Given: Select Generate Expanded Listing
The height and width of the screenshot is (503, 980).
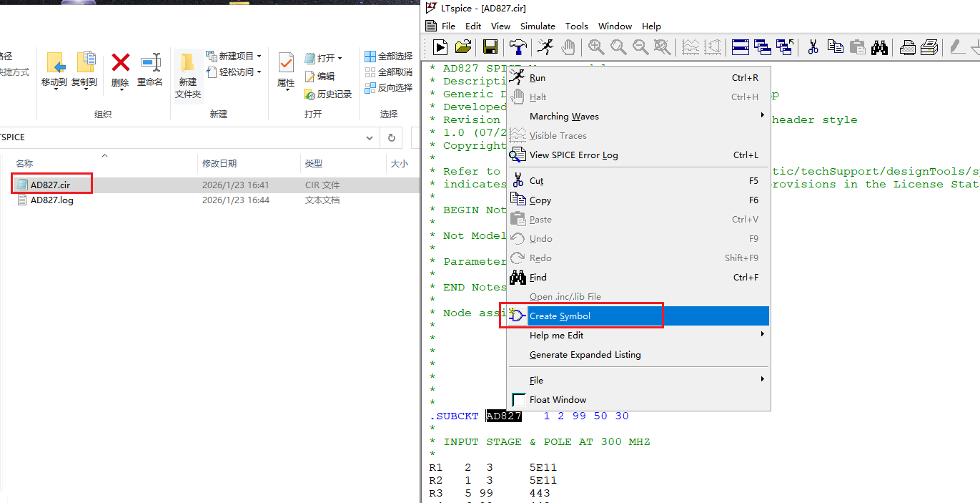Looking at the screenshot, I should (638, 354).
